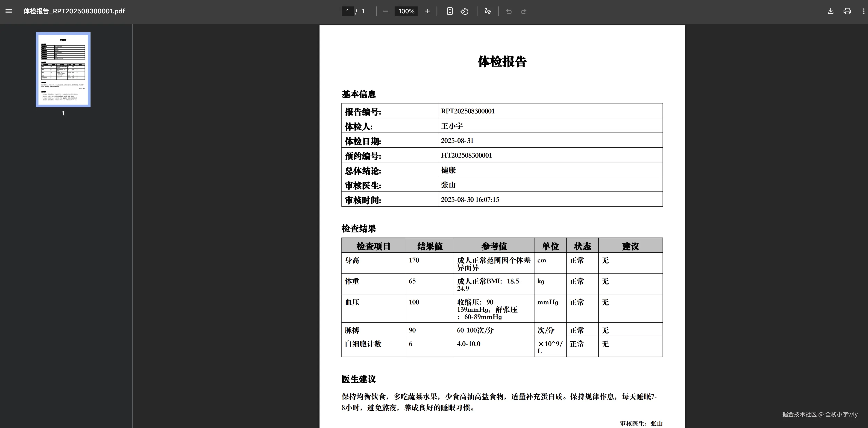Toggle the thumbnail sidebar panel
The image size is (868, 428).
(9, 11)
